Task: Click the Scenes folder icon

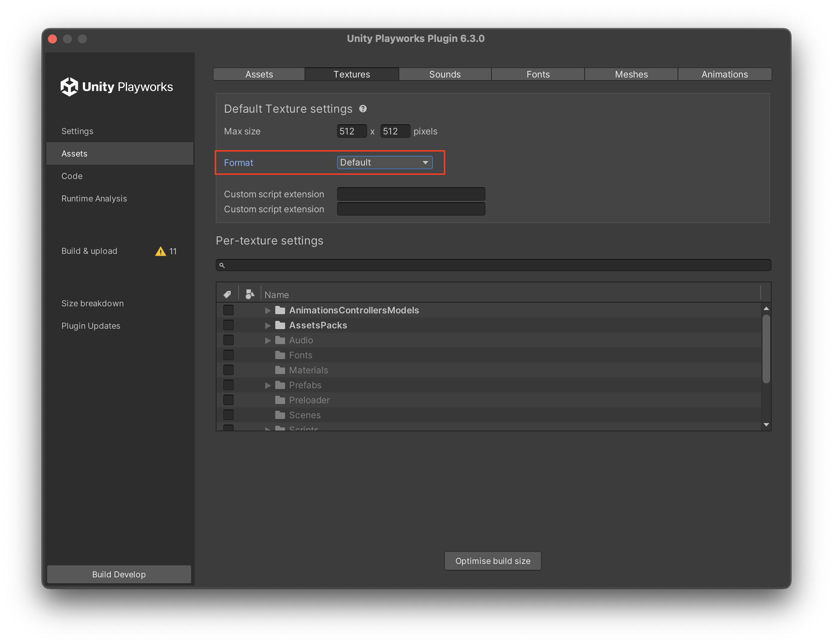Action: point(280,414)
